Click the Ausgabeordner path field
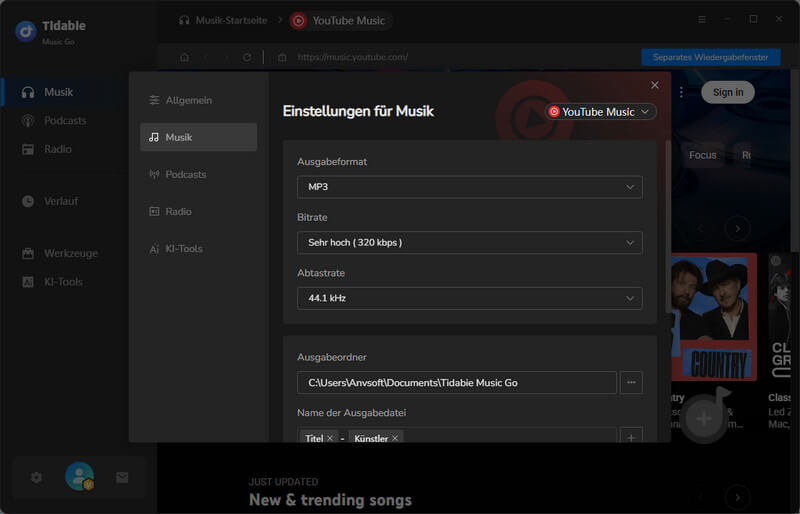This screenshot has height=514, width=800. (457, 383)
